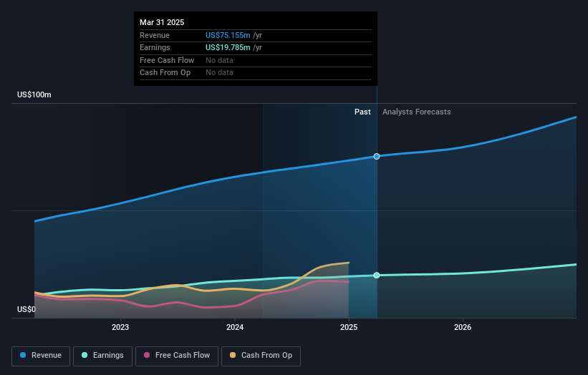Toggle the Earnings legend button
The height and width of the screenshot is (375, 588).
point(102,356)
